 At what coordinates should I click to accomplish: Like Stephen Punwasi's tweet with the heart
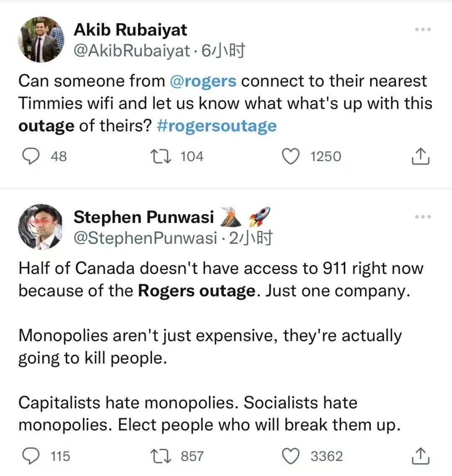(x=291, y=456)
